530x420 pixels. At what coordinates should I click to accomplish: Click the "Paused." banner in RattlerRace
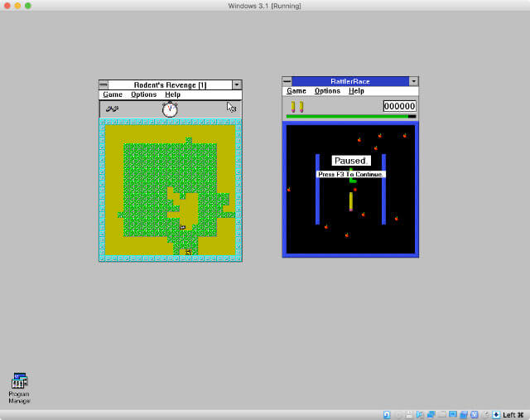(x=350, y=161)
